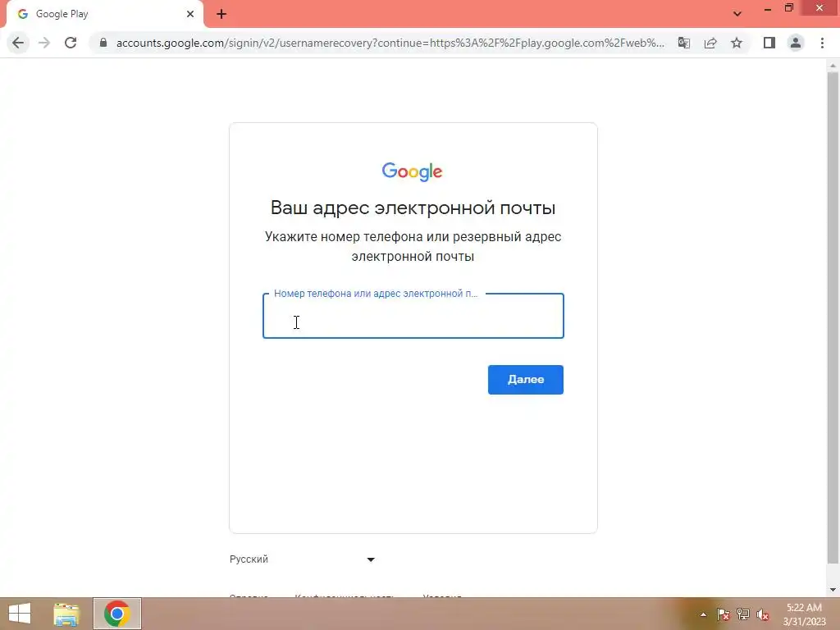Minimize the Chrome window

768,9
